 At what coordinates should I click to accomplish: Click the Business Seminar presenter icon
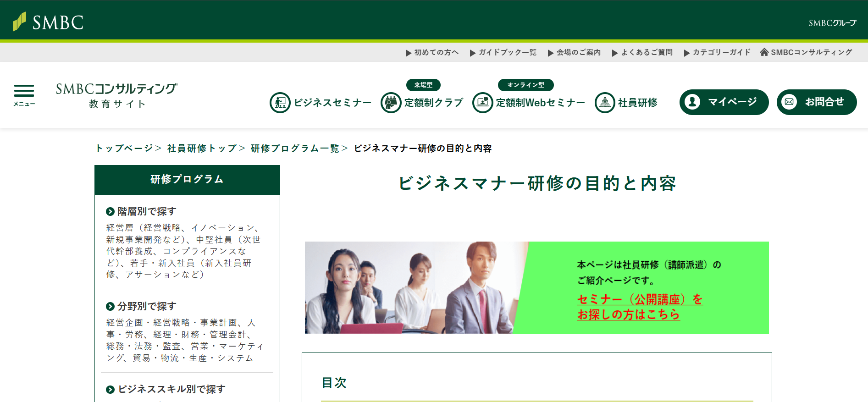(280, 103)
